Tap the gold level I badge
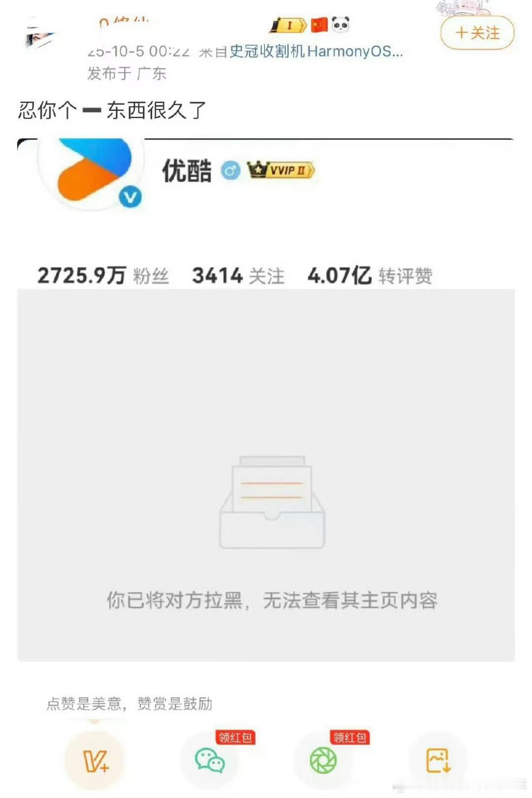The height and width of the screenshot is (798, 532). (x=288, y=25)
